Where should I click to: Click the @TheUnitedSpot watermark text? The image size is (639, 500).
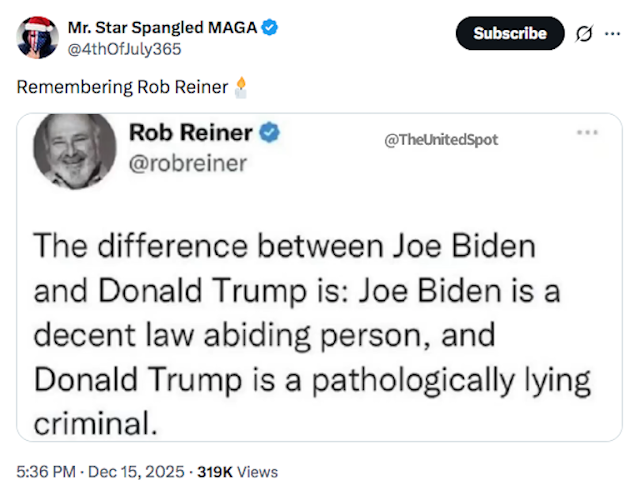point(440,140)
